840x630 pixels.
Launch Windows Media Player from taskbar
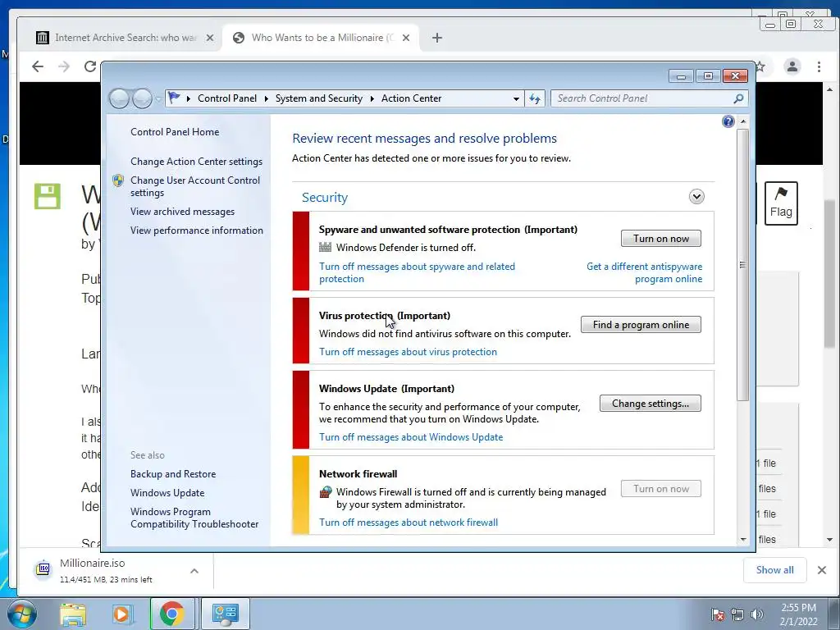[121, 614]
